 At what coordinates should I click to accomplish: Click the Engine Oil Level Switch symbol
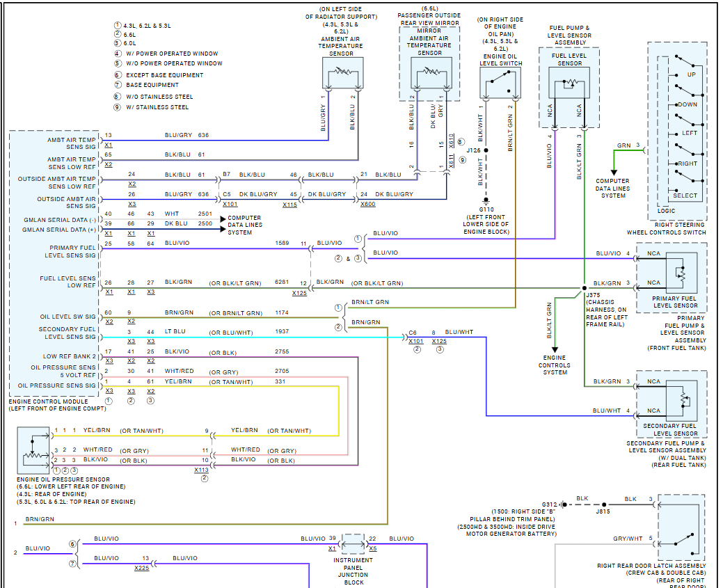tap(500, 83)
